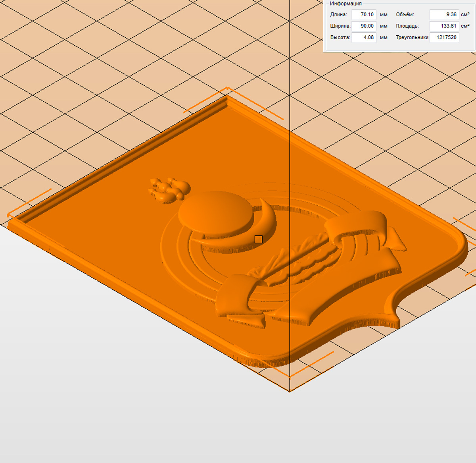Click the Длина value field

(x=364, y=15)
